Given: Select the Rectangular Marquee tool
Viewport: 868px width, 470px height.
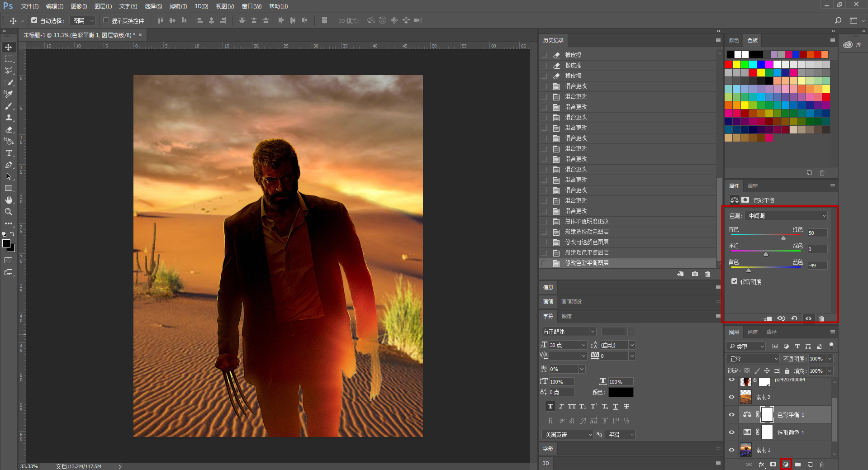Looking at the screenshot, I should click(9, 59).
